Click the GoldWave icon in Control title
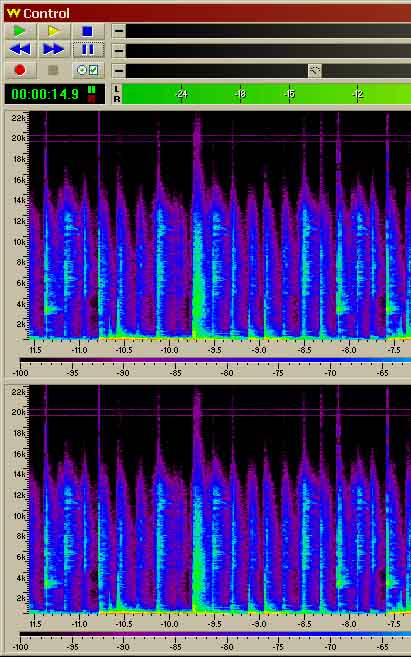The image size is (411, 657). [x=13, y=13]
